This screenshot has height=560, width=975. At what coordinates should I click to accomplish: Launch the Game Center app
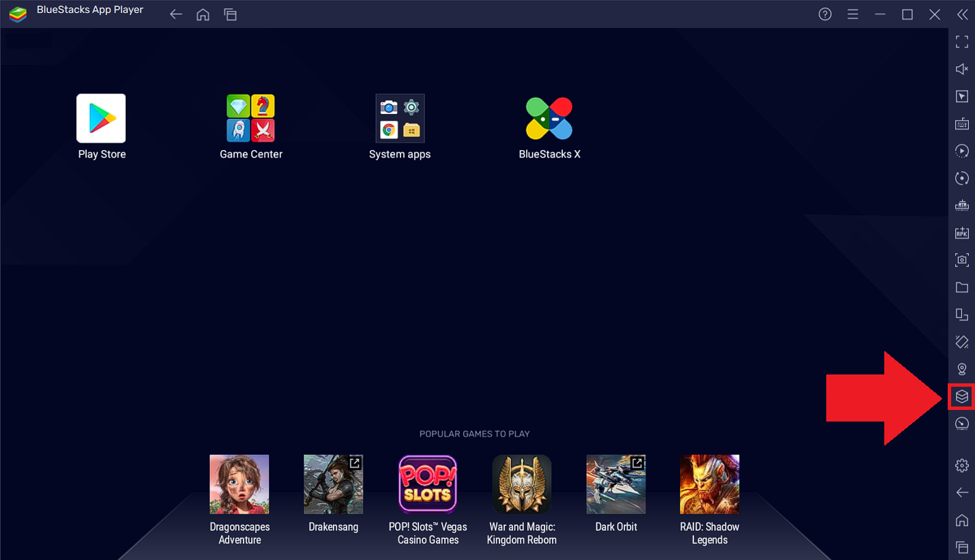pos(250,118)
